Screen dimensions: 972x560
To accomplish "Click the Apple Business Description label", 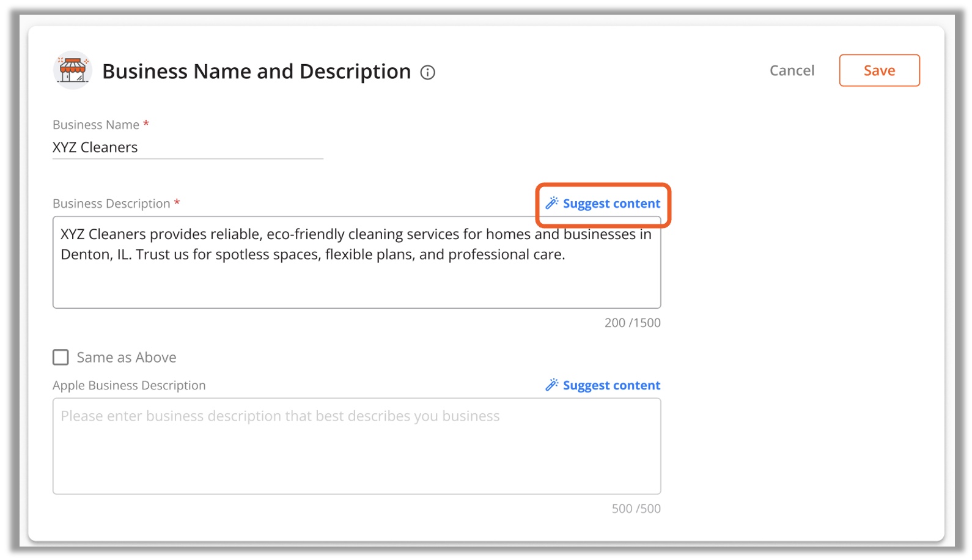I will (129, 385).
